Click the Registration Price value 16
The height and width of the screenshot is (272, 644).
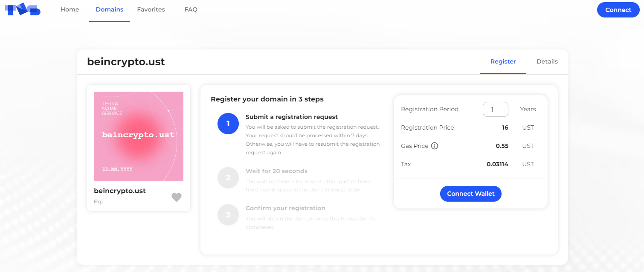click(505, 127)
